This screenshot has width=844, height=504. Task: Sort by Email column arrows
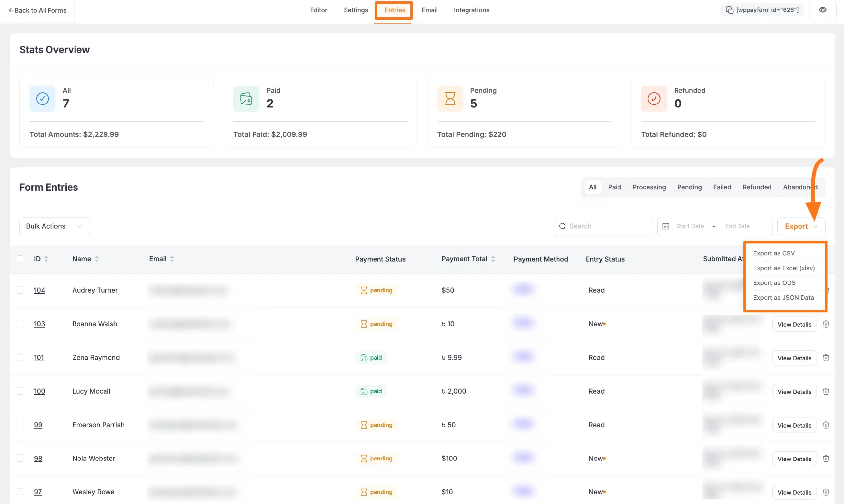(x=172, y=259)
